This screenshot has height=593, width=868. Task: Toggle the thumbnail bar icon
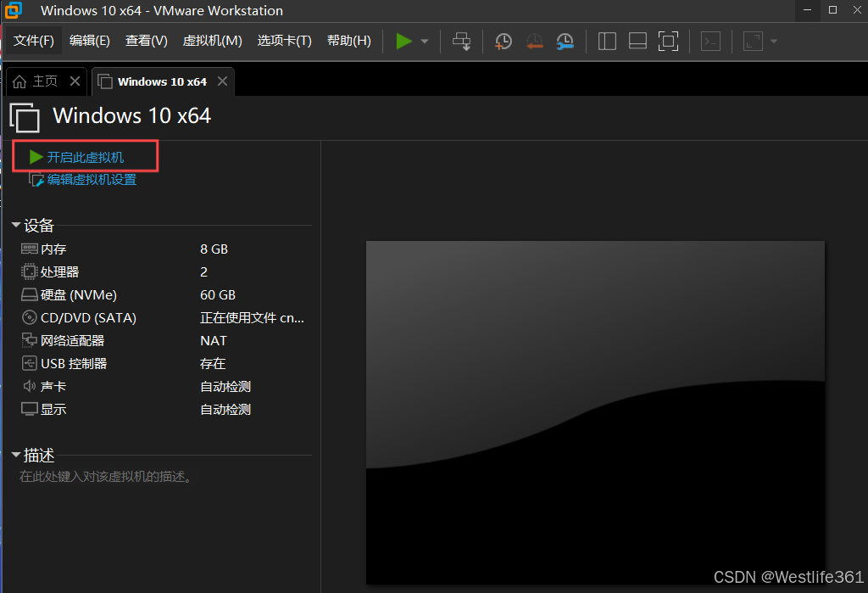coord(637,41)
